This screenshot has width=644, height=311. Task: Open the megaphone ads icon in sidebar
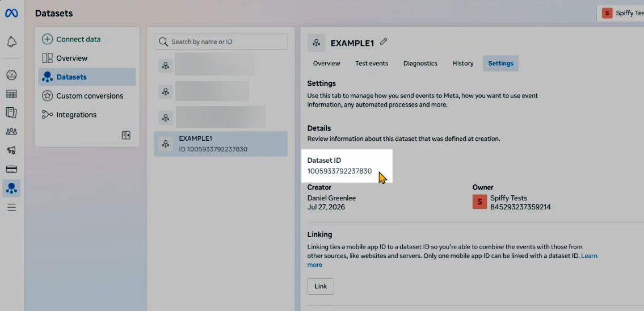11,150
